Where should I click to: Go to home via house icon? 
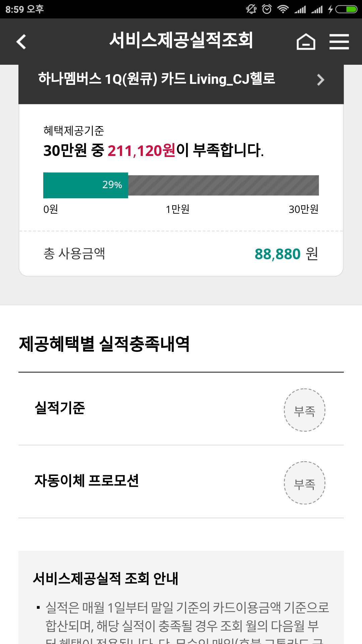306,42
